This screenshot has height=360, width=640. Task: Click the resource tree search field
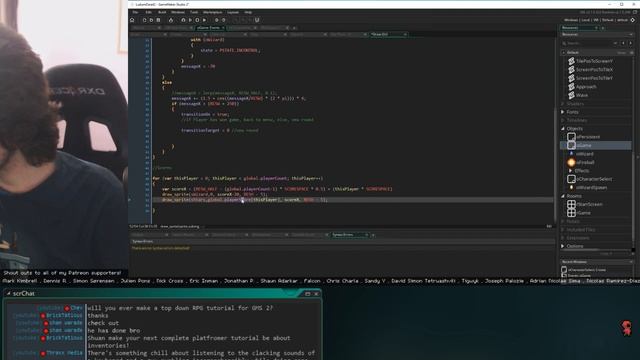(x=587, y=43)
